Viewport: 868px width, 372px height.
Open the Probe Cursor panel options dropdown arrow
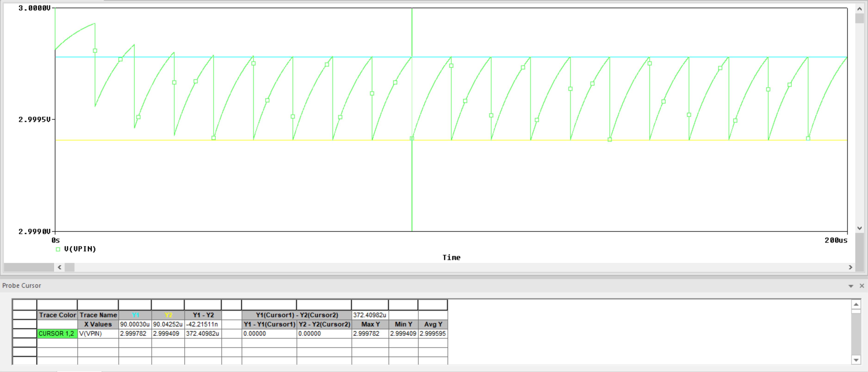(851, 286)
